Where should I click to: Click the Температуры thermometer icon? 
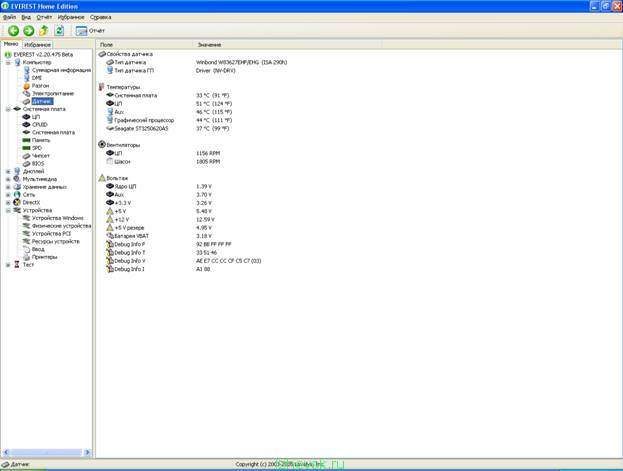(102, 87)
